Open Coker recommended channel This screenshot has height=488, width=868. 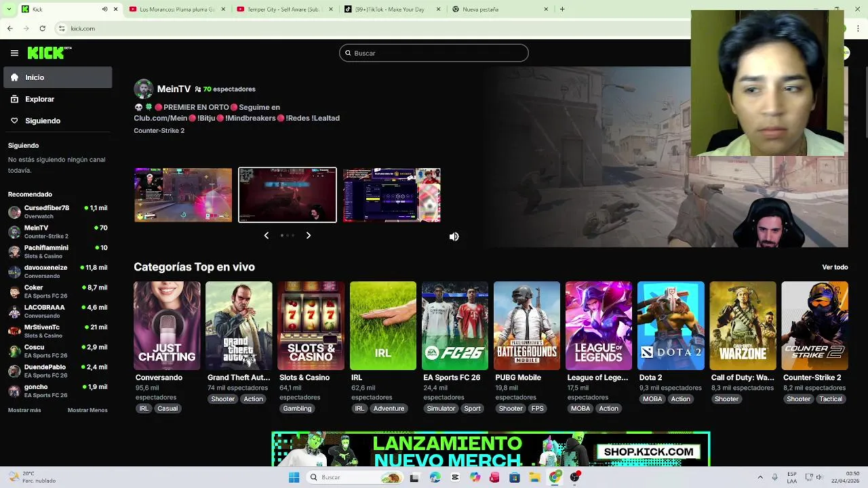pos(58,291)
